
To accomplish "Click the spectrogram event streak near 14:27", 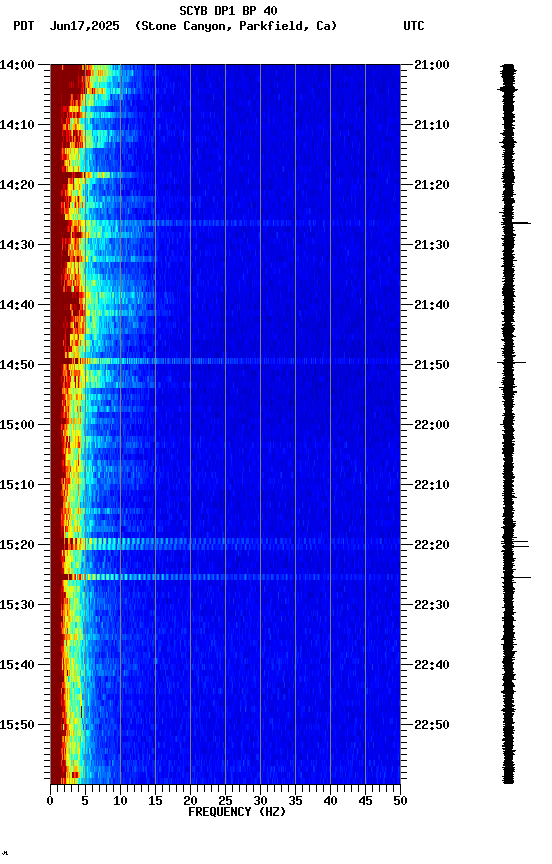I will click(x=225, y=223).
